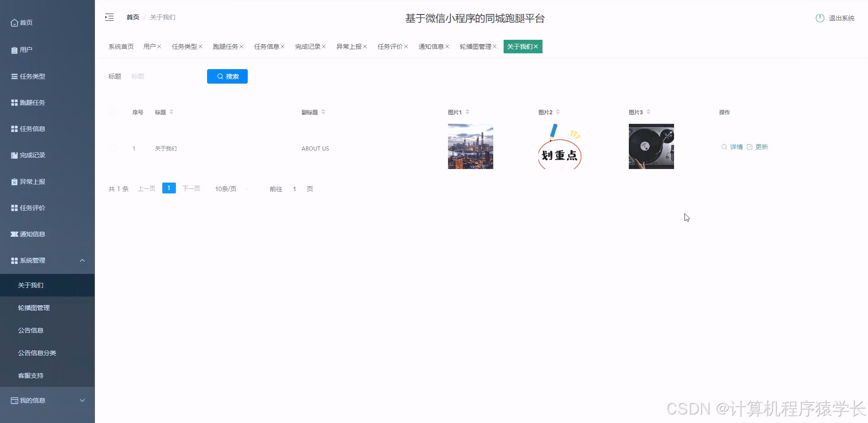Open the 跑腿任务 sidebar icon
This screenshot has height=423, width=868.
tap(14, 102)
